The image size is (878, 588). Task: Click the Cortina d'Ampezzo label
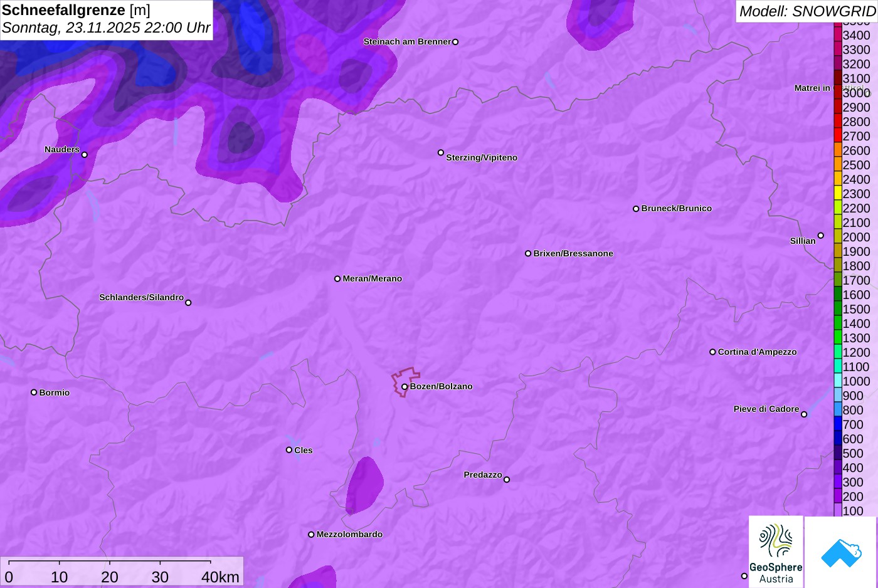pyautogui.click(x=758, y=352)
